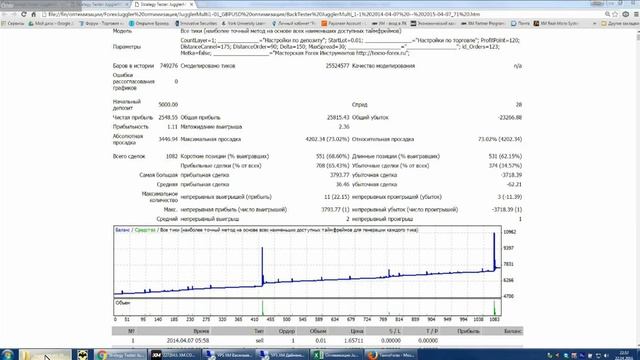Click the taskbar clock
640x360 pixels.
[x=624, y=355]
